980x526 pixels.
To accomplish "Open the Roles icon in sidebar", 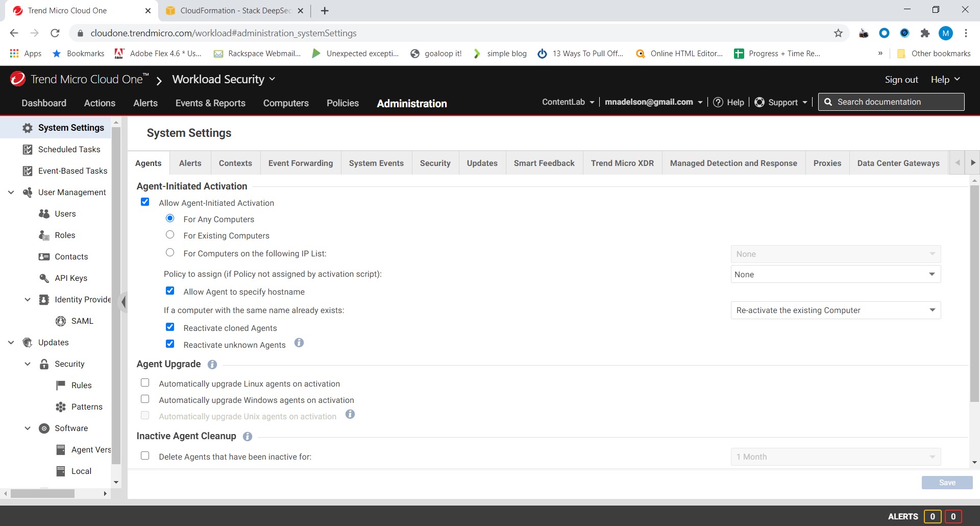I will (44, 235).
